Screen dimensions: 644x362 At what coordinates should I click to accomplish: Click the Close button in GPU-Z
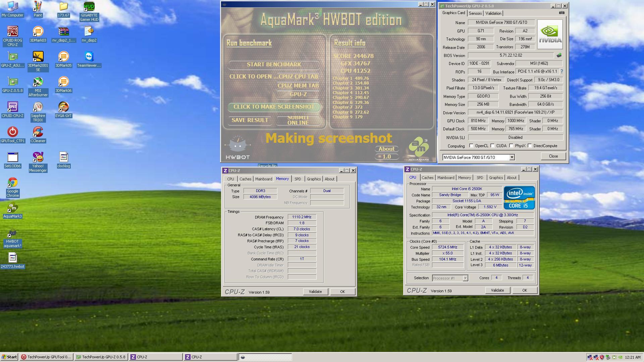(553, 156)
